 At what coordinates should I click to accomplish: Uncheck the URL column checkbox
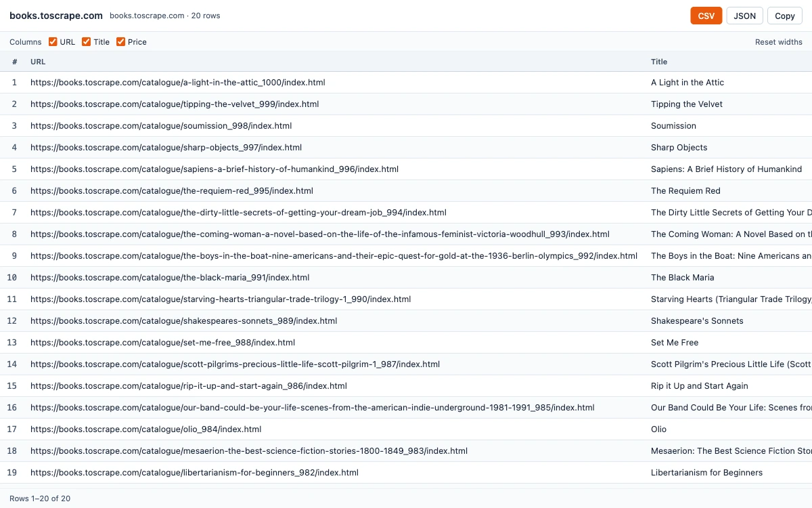(53, 42)
